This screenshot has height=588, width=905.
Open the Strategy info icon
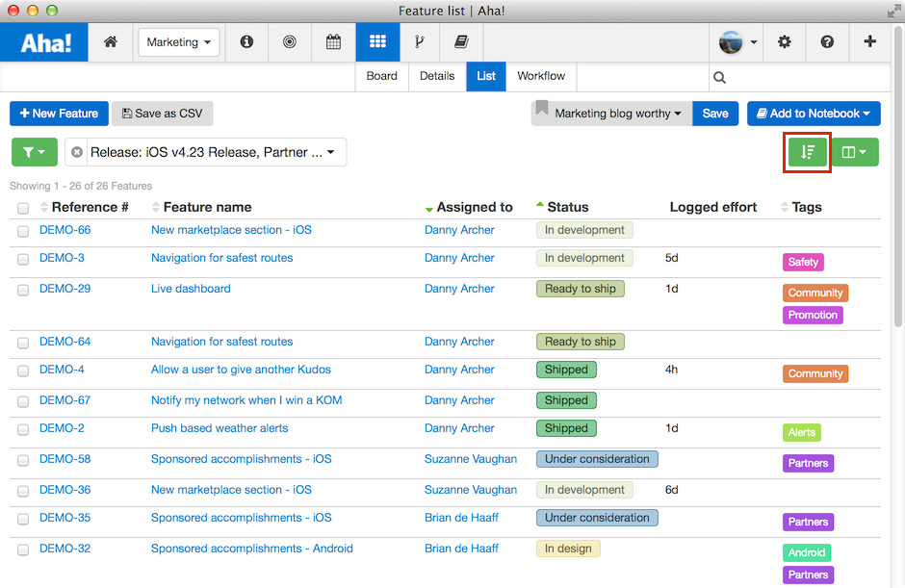pos(247,42)
